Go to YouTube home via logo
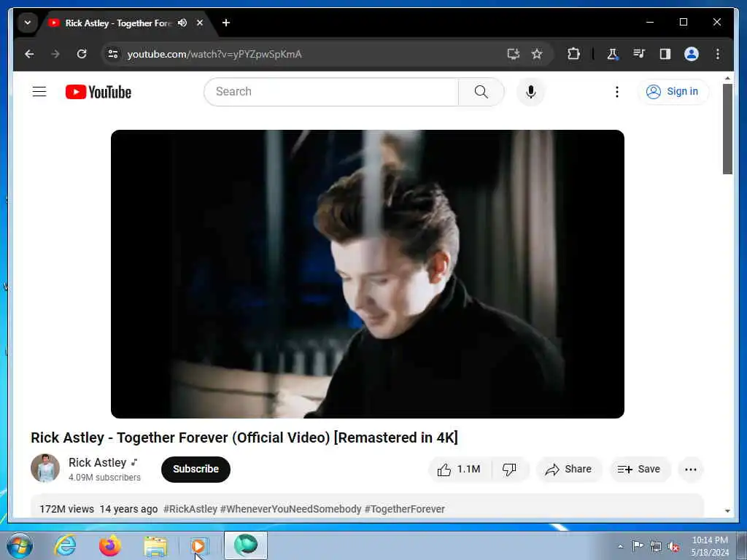The image size is (747, 560). pyautogui.click(x=98, y=92)
